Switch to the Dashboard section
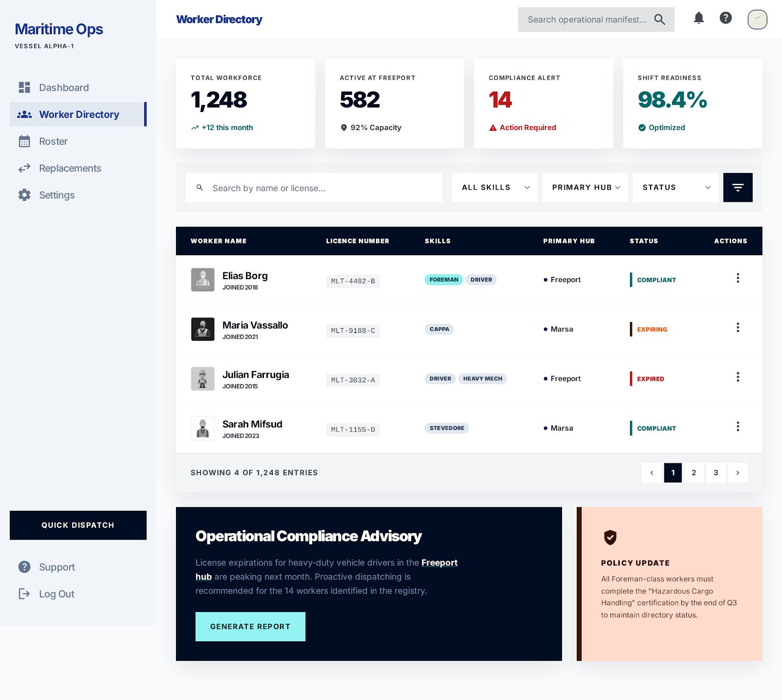Image resolution: width=782 pixels, height=700 pixels. (64, 87)
